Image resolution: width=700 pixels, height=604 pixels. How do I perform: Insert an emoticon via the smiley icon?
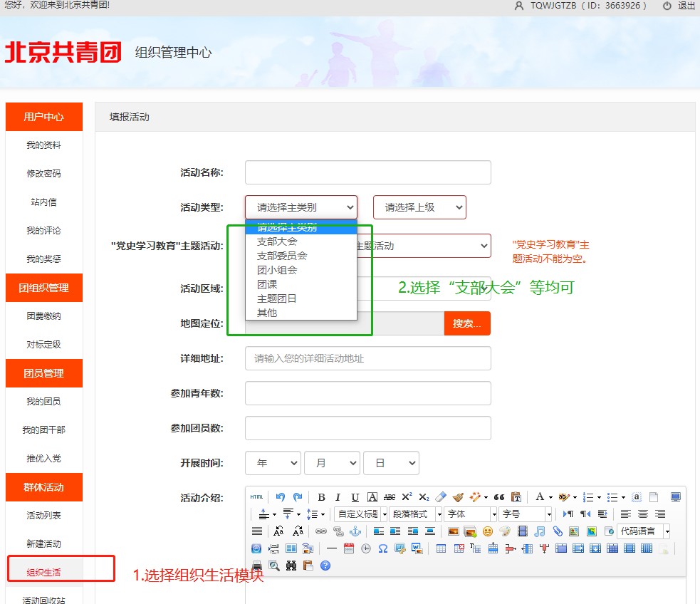click(x=488, y=531)
